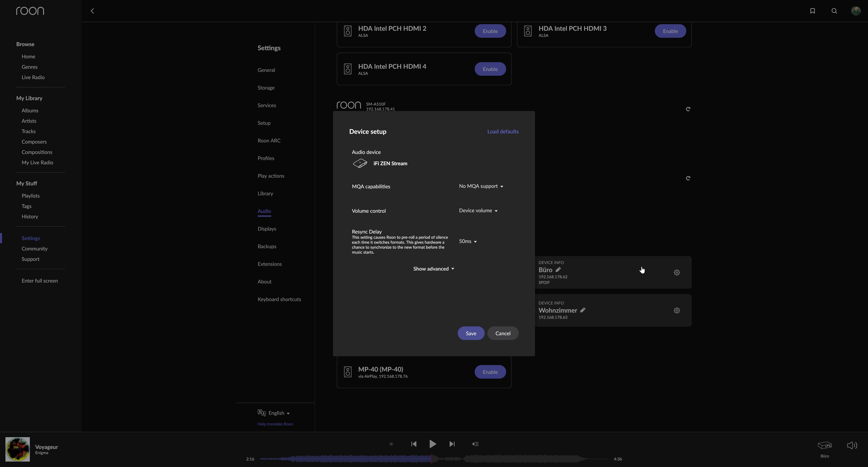The height and width of the screenshot is (467, 868).
Task: Open Volume control Device volume dropdown
Action: pyautogui.click(x=478, y=211)
